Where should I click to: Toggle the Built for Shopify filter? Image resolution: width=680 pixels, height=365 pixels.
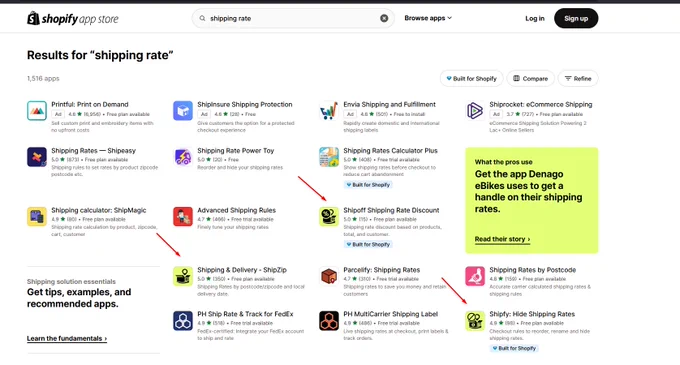471,78
